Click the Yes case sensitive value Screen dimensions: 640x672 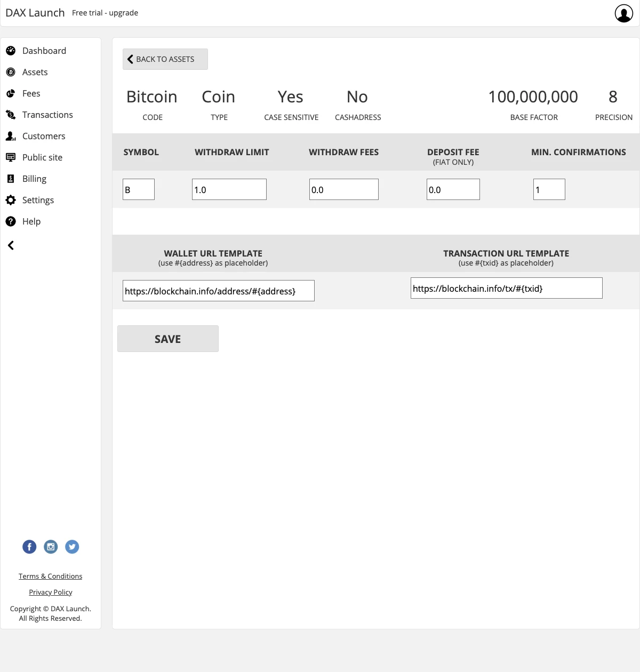point(291,97)
